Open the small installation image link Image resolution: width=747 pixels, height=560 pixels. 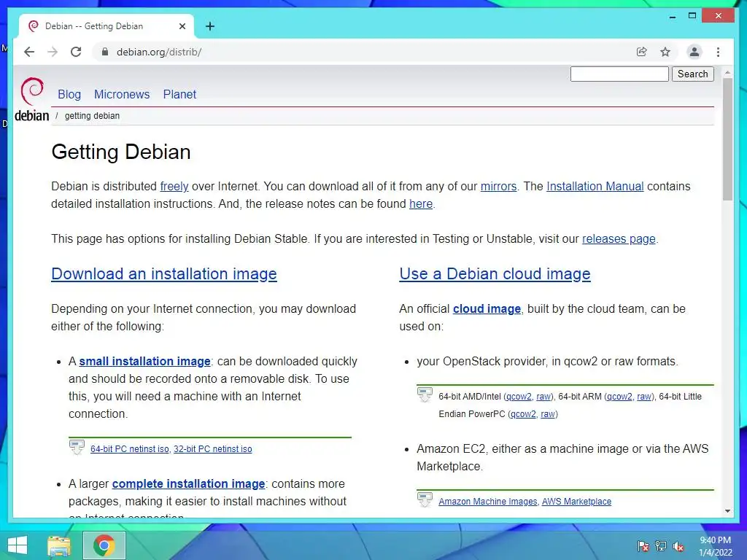[x=145, y=361]
